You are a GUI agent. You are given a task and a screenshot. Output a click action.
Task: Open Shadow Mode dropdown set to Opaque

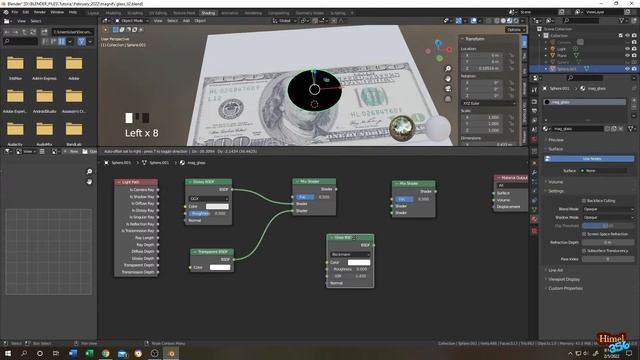tap(608, 217)
